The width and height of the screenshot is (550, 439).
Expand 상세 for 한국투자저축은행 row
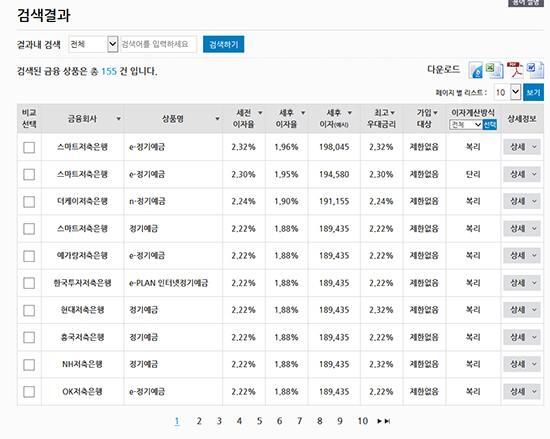(x=522, y=283)
